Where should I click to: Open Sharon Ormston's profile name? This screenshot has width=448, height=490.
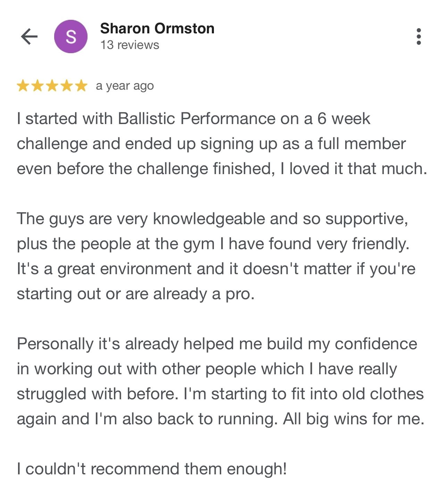157,28
